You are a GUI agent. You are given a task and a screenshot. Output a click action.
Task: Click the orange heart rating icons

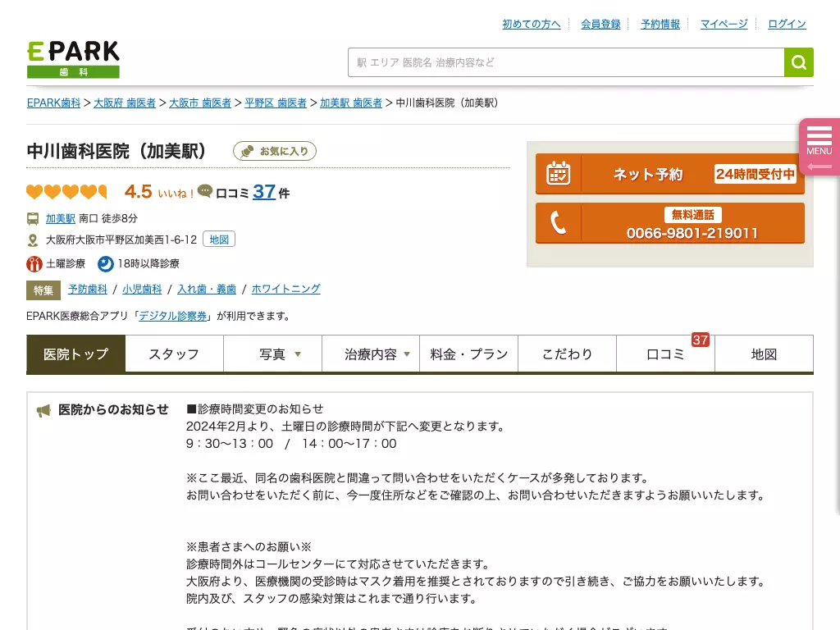(x=67, y=192)
